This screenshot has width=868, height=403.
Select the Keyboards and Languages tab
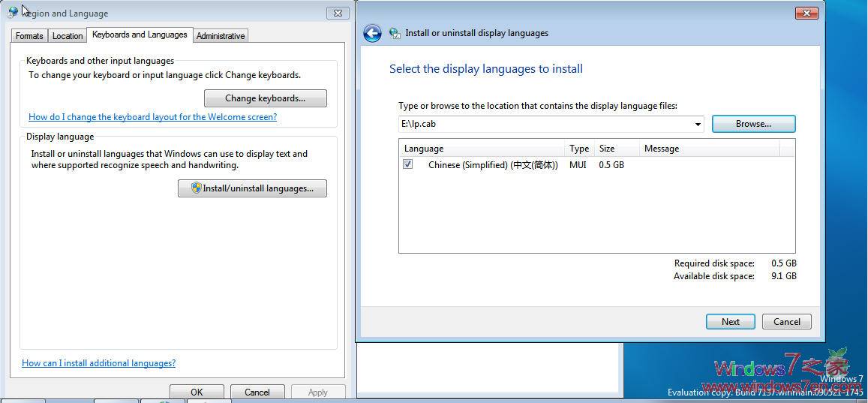pyautogui.click(x=140, y=35)
